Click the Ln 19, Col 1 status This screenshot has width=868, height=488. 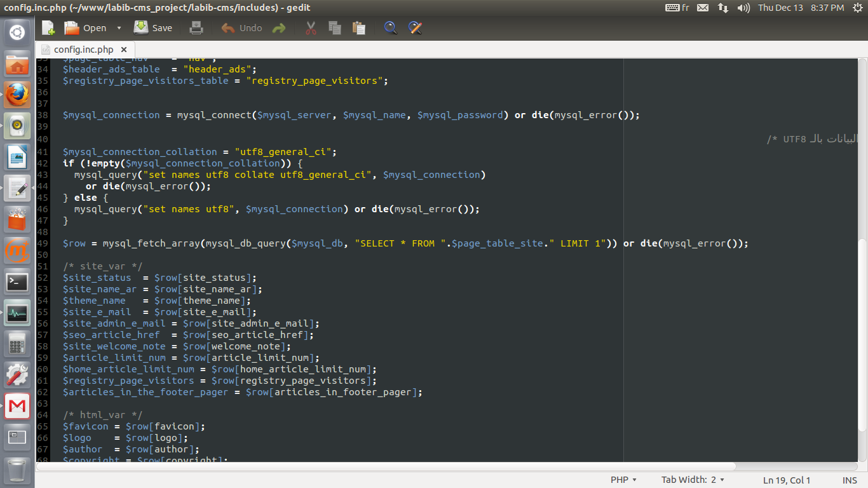[787, 480]
